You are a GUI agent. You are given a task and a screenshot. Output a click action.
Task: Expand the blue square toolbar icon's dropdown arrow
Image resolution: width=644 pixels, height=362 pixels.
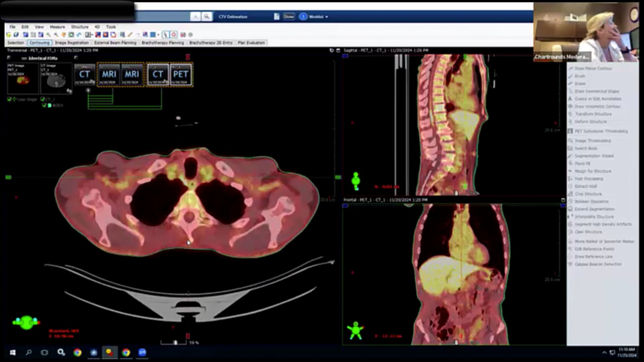click(158, 35)
